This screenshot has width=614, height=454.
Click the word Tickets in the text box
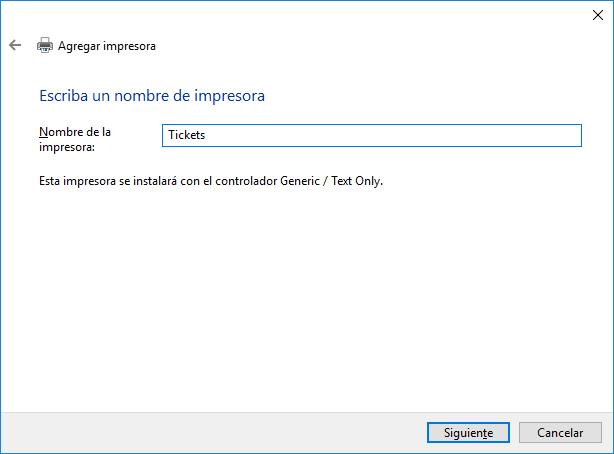pyautogui.click(x=187, y=135)
